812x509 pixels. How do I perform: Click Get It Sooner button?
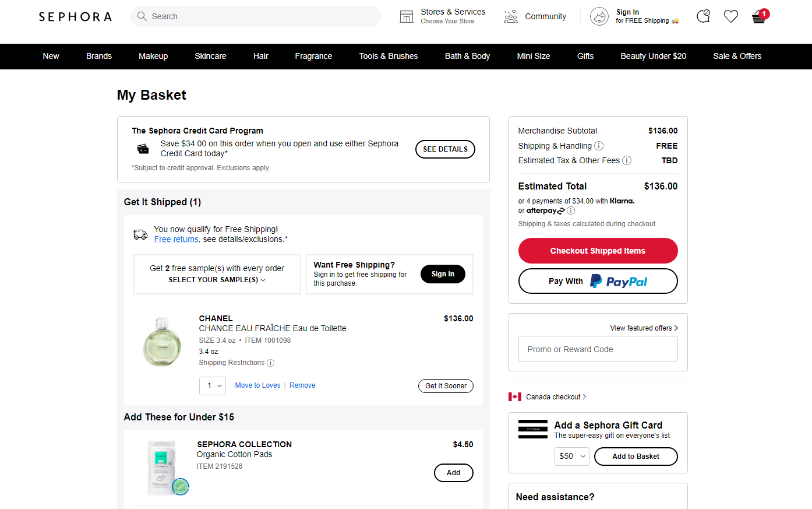pos(446,386)
